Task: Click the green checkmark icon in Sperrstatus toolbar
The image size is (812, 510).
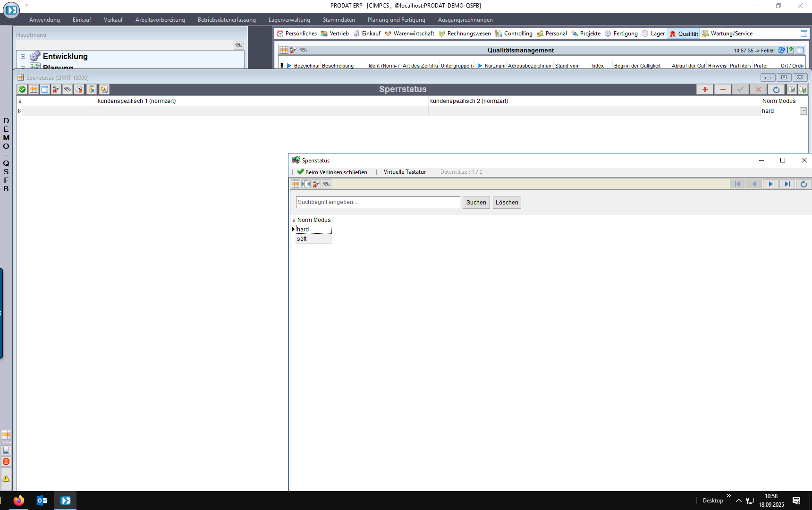Action: pos(22,89)
